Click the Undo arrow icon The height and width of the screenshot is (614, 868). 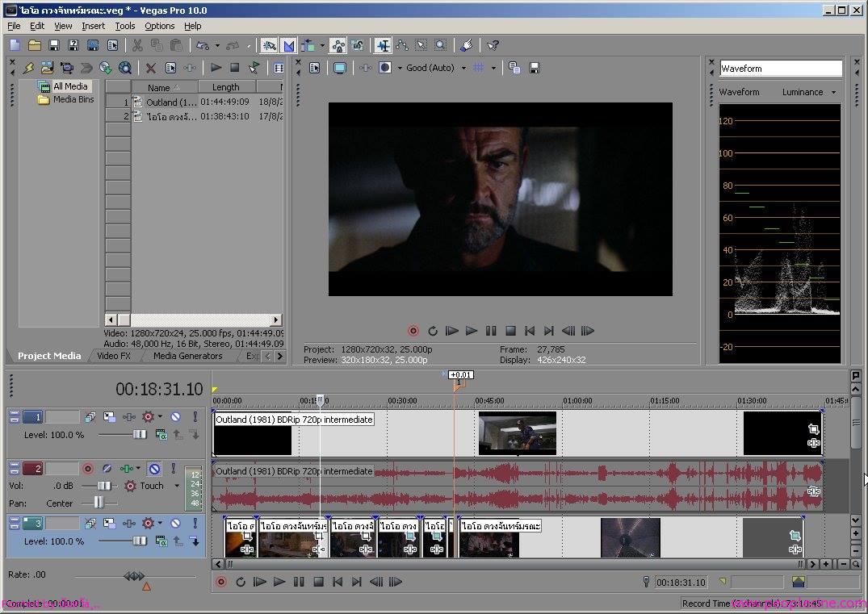click(203, 45)
